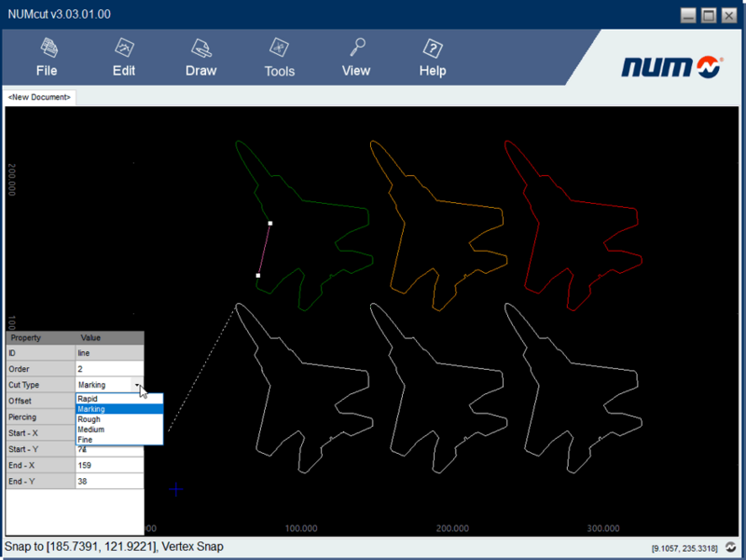Open the Edit menu icon

click(124, 48)
